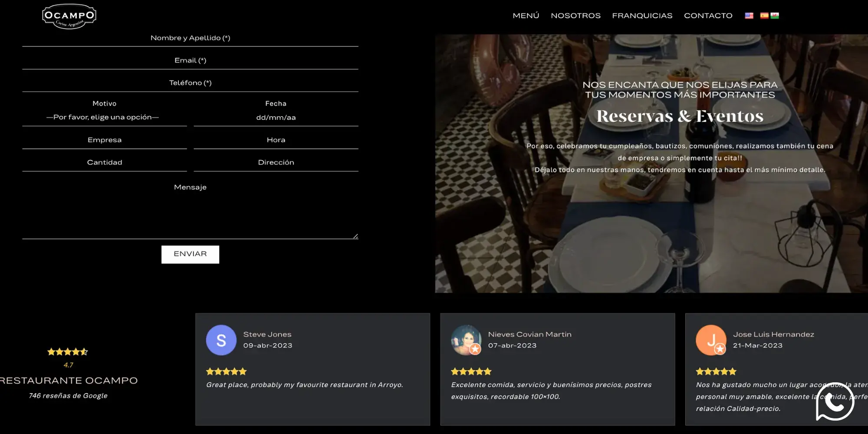The image size is (868, 434).
Task: Submit the form with ENVIAR
Action: [x=190, y=254]
